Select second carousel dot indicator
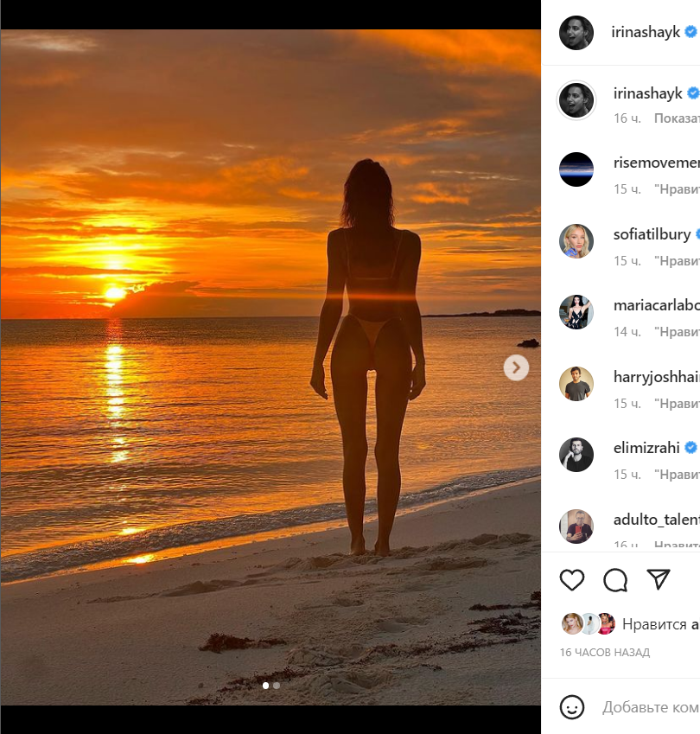 277,686
